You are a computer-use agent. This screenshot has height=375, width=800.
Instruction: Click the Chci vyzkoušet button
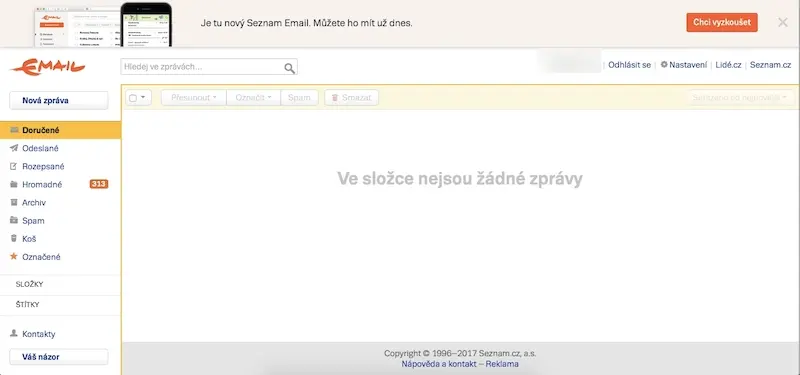point(722,22)
